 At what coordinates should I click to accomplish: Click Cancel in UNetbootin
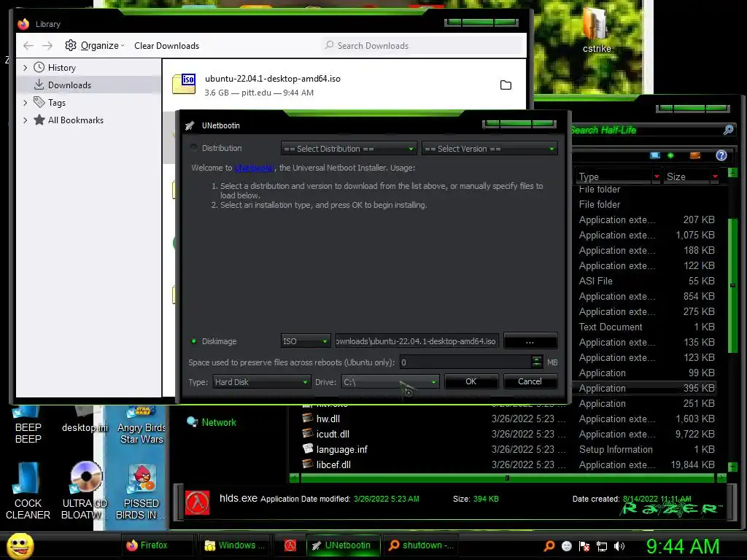click(530, 381)
